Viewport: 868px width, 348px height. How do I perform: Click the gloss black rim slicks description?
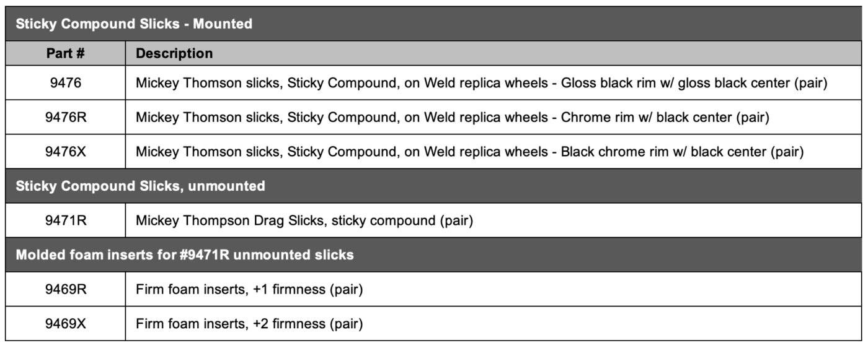tap(482, 83)
